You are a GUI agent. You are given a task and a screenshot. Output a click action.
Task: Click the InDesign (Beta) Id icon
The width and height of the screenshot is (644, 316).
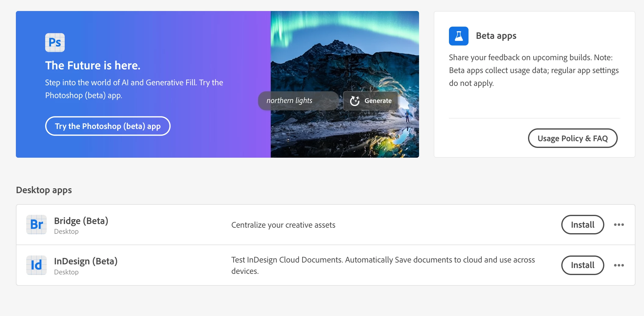pyautogui.click(x=37, y=265)
